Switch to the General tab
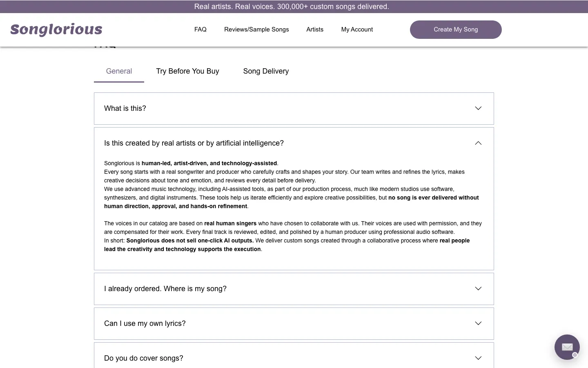Viewport: 588px width, 368px height. 119,71
